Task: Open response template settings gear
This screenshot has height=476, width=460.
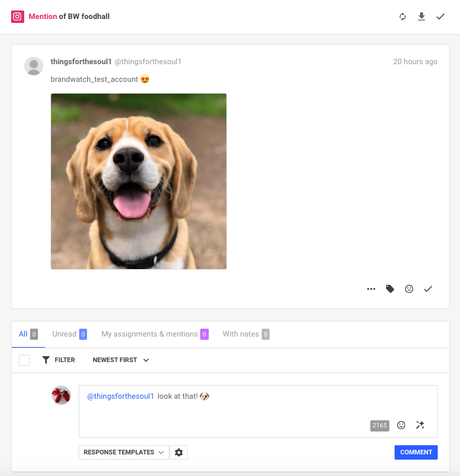Action: coord(179,452)
